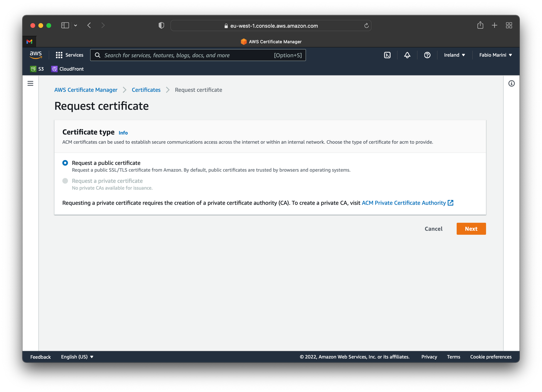Select the Request a private certificate radio button
Screen dimensions: 542x392
tap(65, 181)
